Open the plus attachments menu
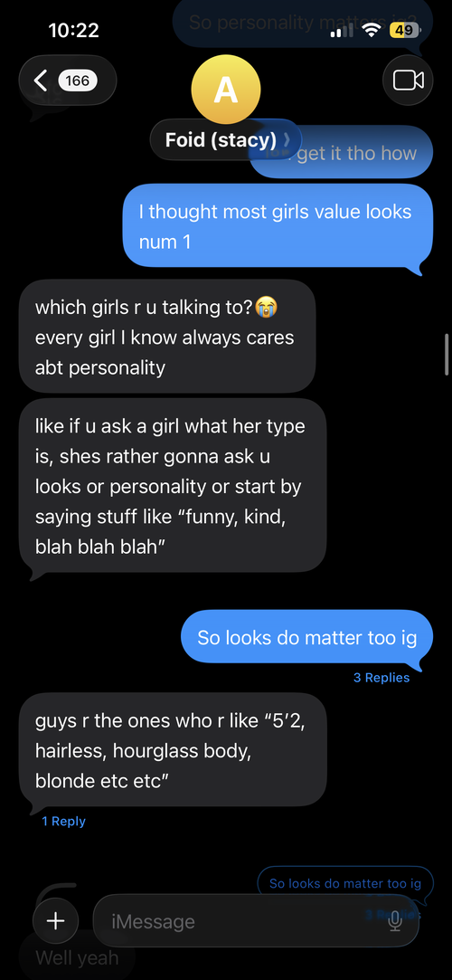Image resolution: width=452 pixels, height=980 pixels. click(x=55, y=920)
